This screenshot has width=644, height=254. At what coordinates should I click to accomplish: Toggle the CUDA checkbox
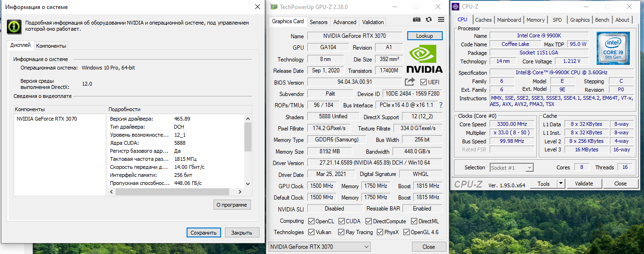(341, 221)
